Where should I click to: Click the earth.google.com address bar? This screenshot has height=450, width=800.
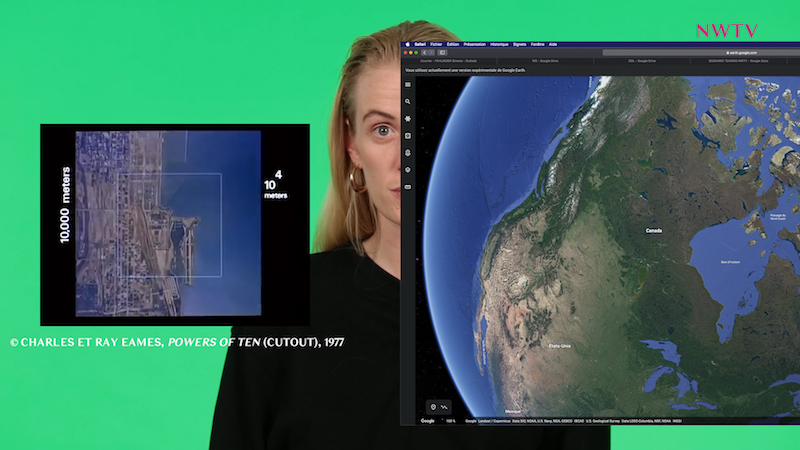pyautogui.click(x=740, y=52)
